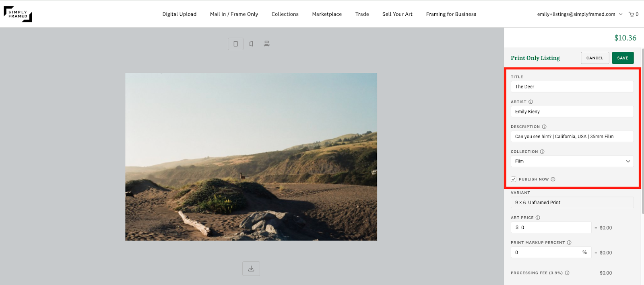Save the print listing
Image resolution: width=644 pixels, height=285 pixels.
click(623, 58)
